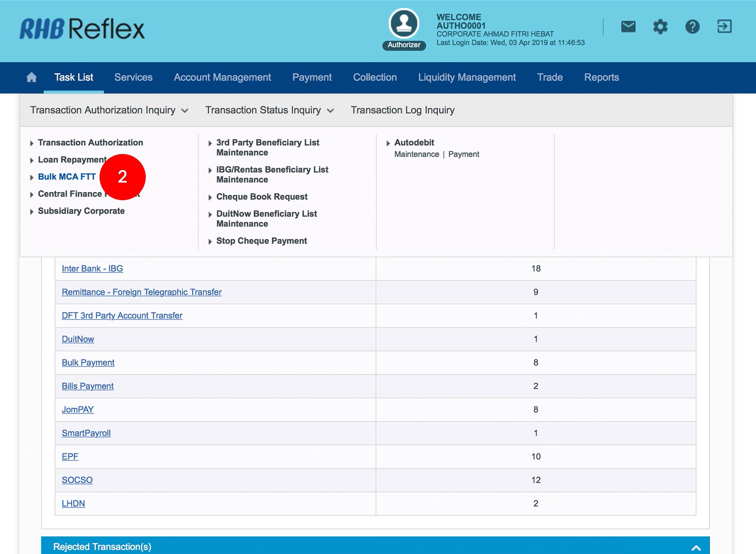Click the home icon in navigation bar
The width and height of the screenshot is (756, 554).
tap(31, 78)
